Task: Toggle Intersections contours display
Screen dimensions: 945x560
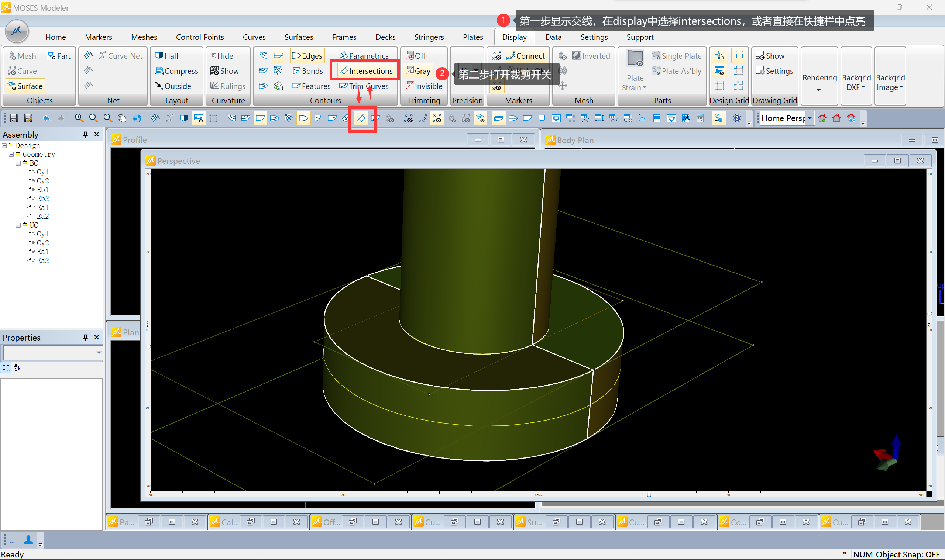Action: 366,71
